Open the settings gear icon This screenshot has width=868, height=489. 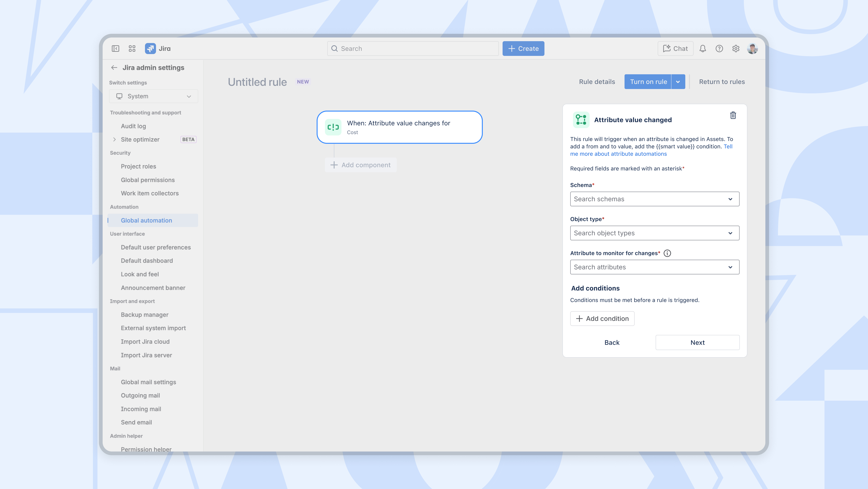[x=736, y=48]
